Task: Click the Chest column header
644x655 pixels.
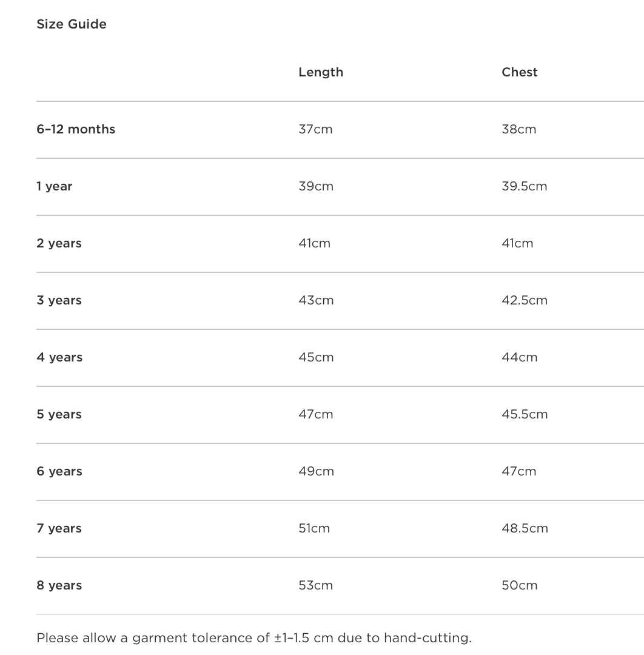Action: [x=520, y=72]
